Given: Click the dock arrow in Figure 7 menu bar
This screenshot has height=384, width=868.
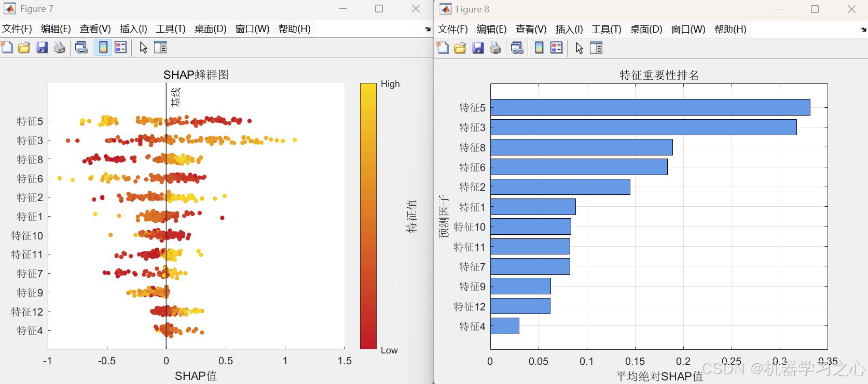Looking at the screenshot, I should (428, 29).
